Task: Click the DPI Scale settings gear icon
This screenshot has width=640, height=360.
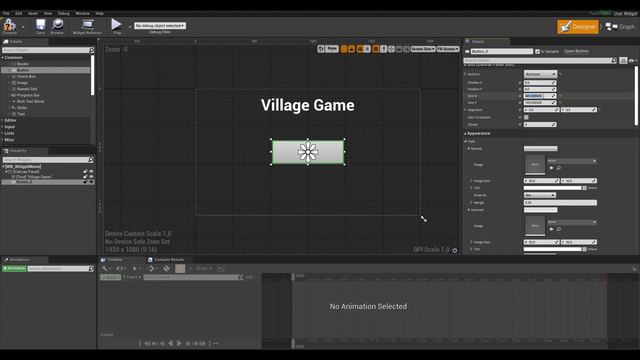Action: point(455,250)
